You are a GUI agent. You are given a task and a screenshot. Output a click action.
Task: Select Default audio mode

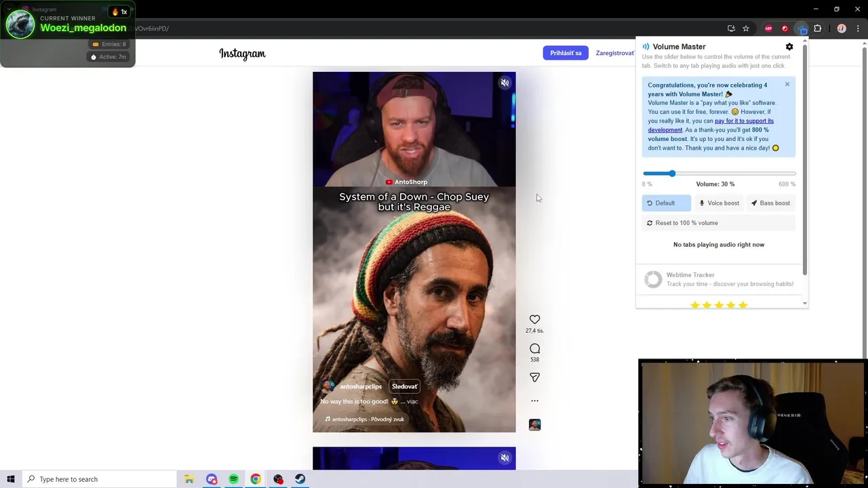666,203
